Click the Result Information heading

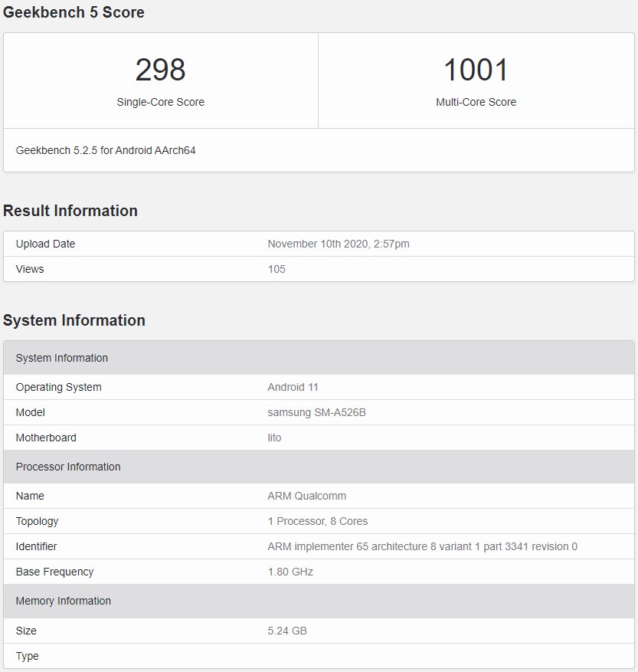[x=70, y=211]
